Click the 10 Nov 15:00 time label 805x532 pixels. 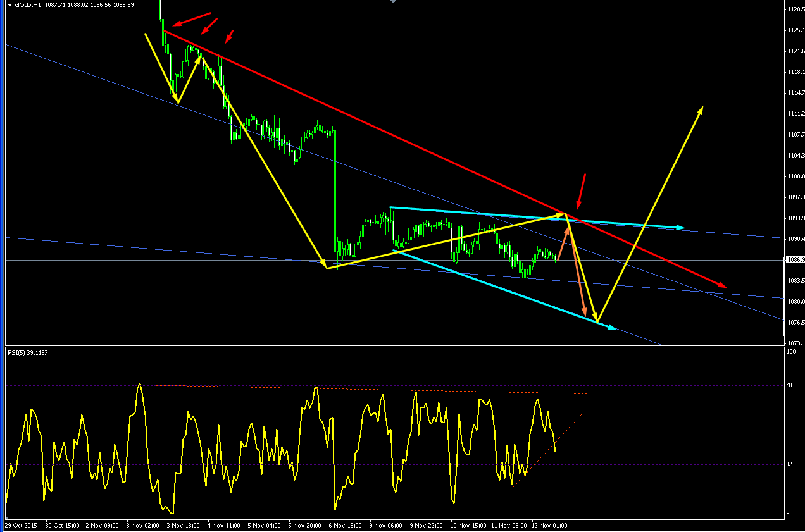(x=467, y=526)
